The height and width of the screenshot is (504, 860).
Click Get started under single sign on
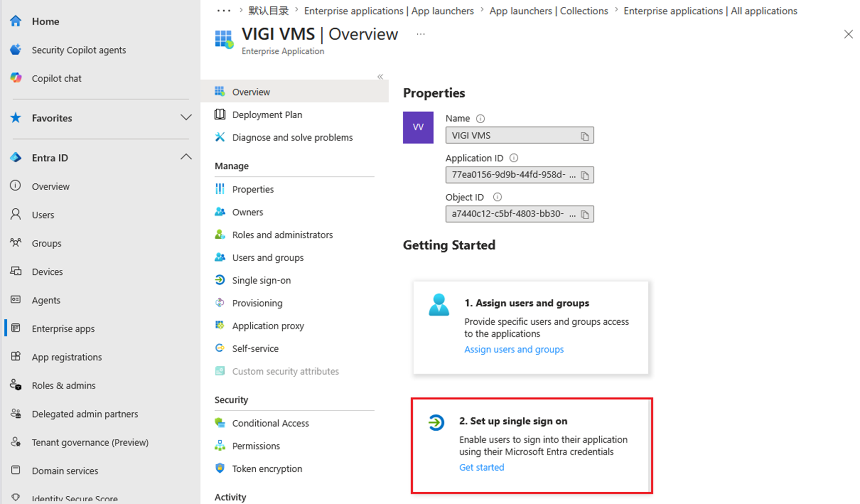[x=481, y=467]
